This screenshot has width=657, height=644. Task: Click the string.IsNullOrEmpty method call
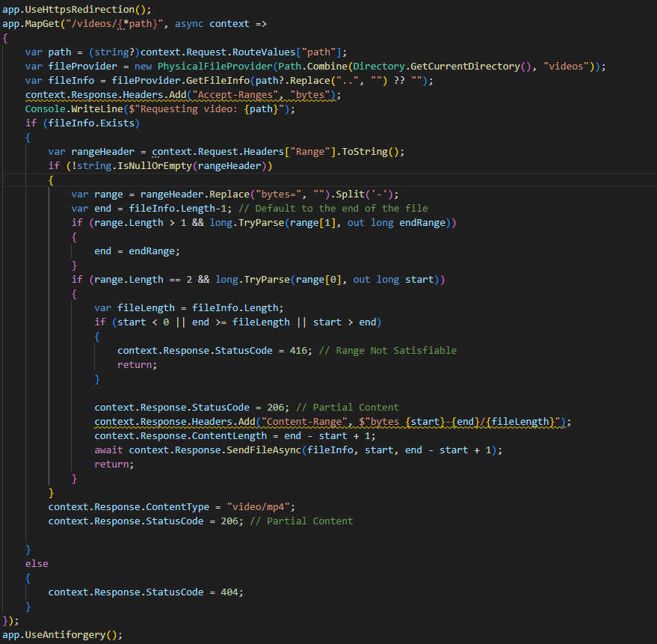135,166
